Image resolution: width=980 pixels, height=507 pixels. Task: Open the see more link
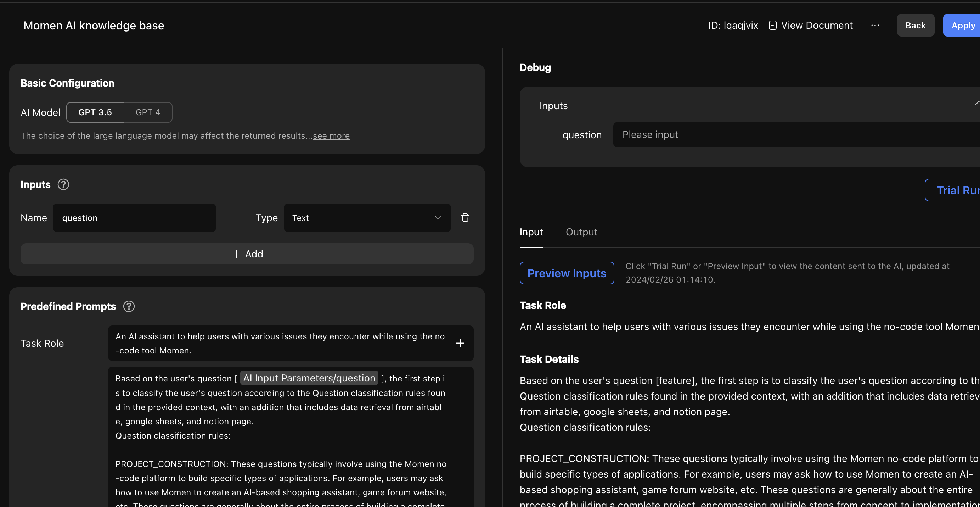[331, 135]
